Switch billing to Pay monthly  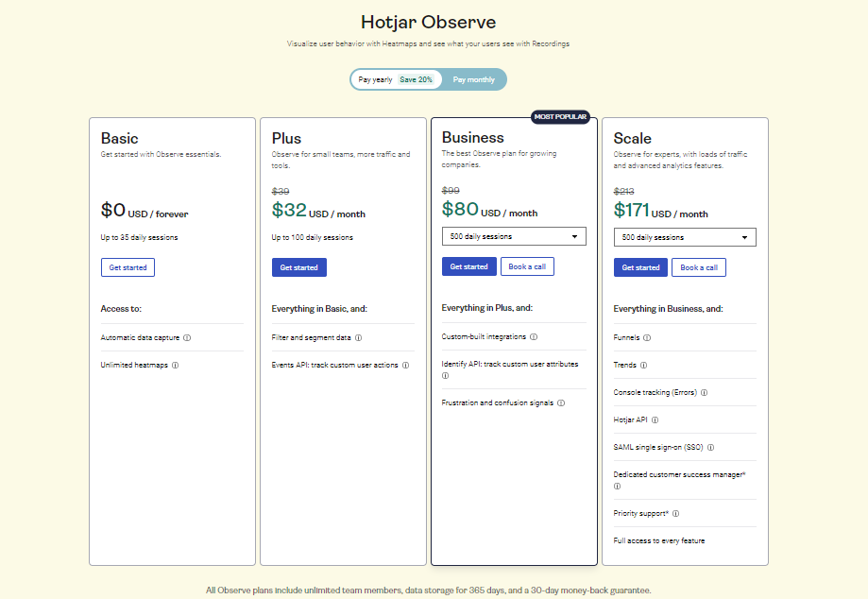[474, 79]
